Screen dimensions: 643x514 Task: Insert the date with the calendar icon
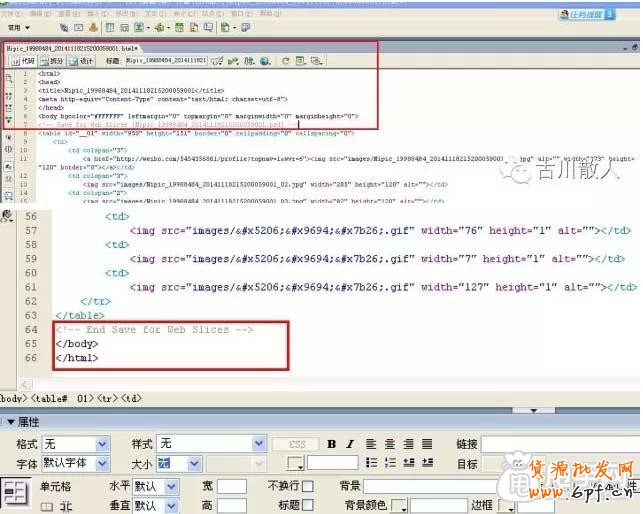pos(179,27)
